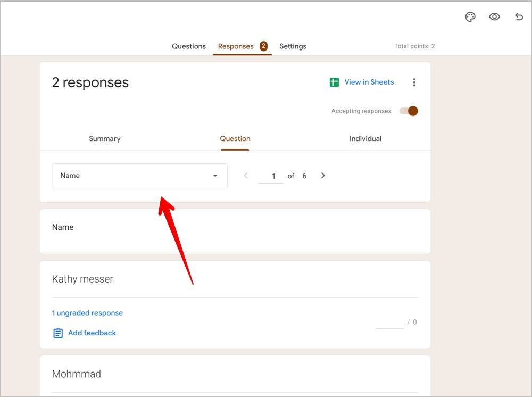Expand the Name question dropdown
Viewport: 532px width, 397px height.
click(140, 176)
